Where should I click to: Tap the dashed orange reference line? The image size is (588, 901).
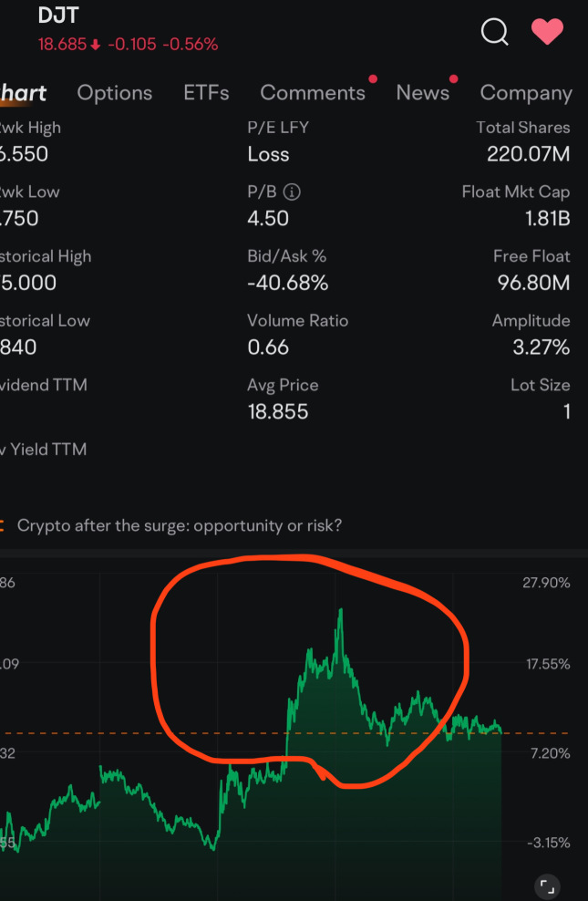pos(137,733)
